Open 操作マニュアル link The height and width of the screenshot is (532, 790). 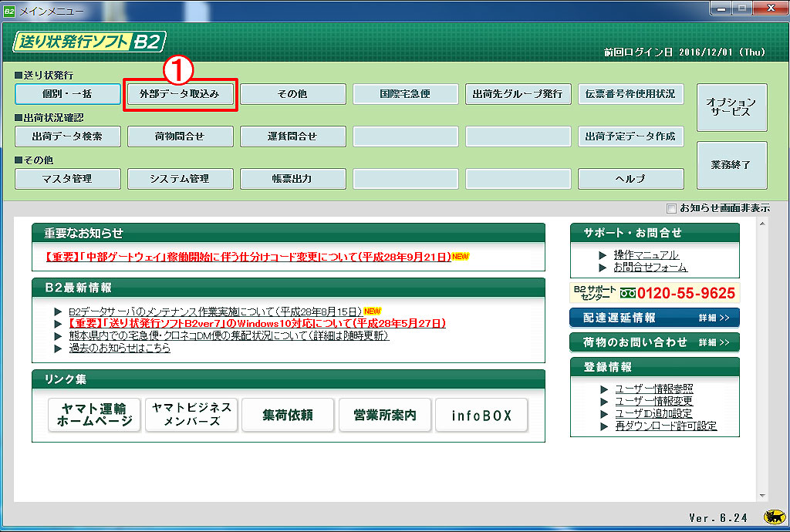646,255
